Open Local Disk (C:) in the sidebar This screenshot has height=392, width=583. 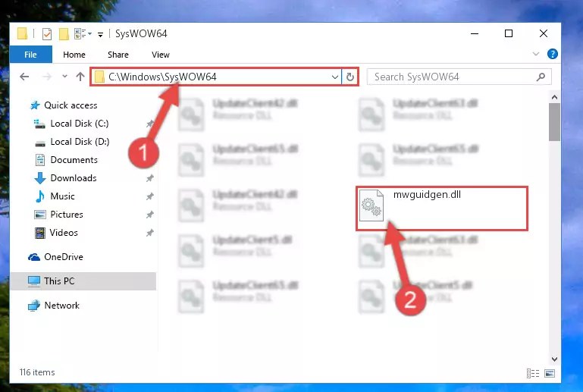(80, 124)
